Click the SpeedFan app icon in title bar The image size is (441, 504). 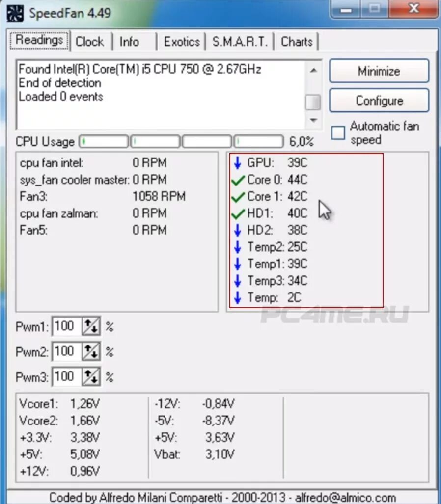(15, 14)
